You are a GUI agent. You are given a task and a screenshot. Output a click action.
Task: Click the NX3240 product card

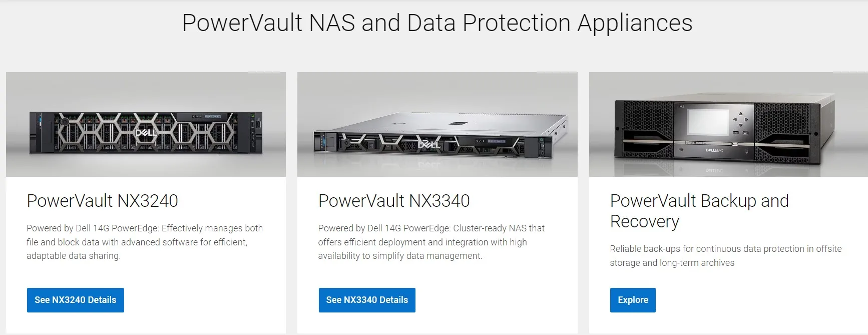pos(146,200)
